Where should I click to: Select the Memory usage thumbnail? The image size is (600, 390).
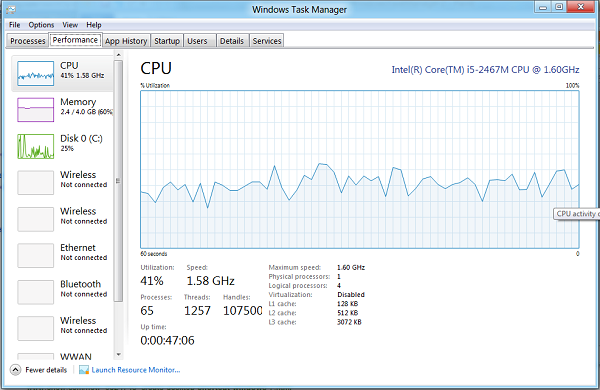(x=36, y=110)
